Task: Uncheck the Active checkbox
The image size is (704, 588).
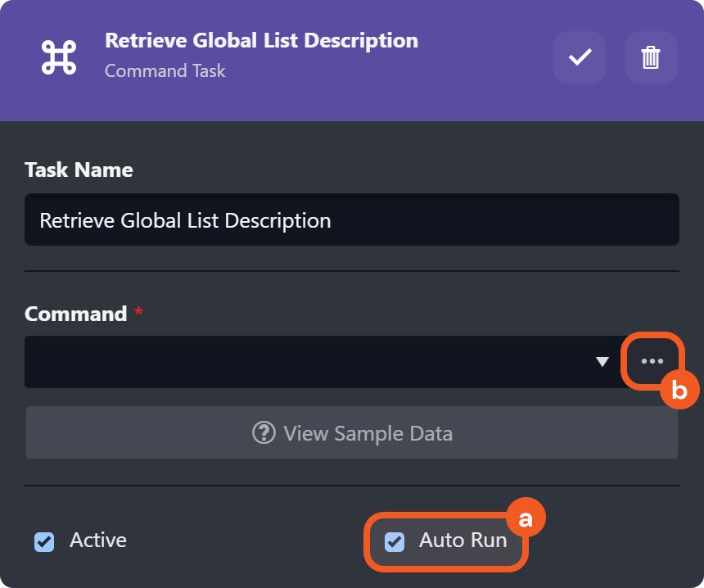Action: point(44,541)
